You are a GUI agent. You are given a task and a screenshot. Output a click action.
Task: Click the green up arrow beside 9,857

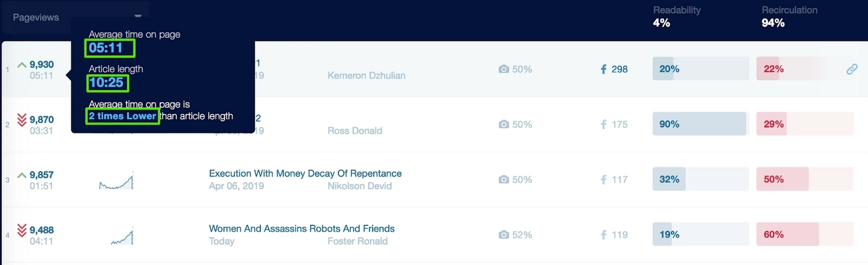(x=22, y=175)
